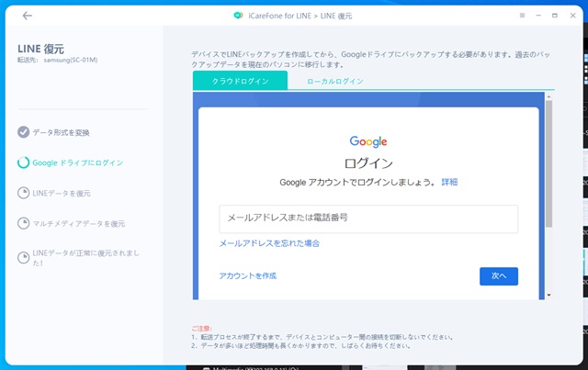Click the clock icon beside LINEデータを復元
The width and height of the screenshot is (588, 370).
click(23, 193)
